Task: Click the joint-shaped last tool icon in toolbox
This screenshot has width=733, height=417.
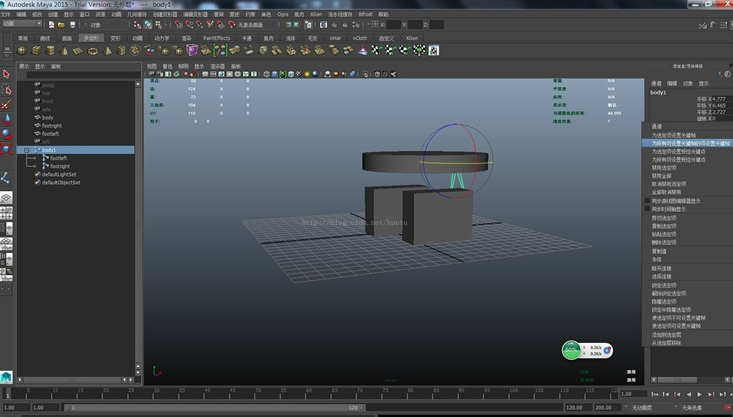Action: coord(6,178)
